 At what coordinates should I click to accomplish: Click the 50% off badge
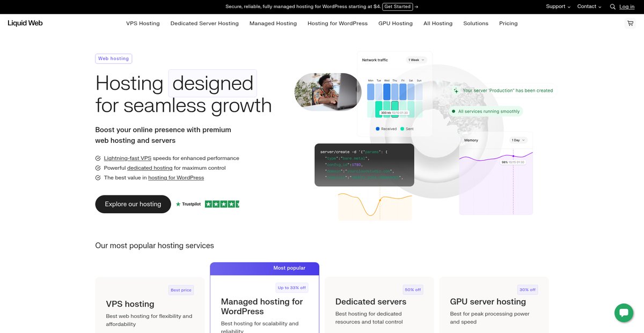coord(413,289)
